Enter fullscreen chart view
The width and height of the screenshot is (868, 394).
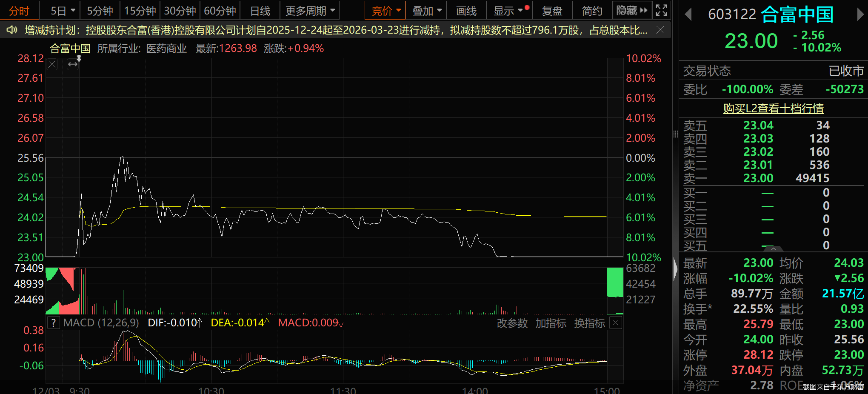tap(661, 10)
